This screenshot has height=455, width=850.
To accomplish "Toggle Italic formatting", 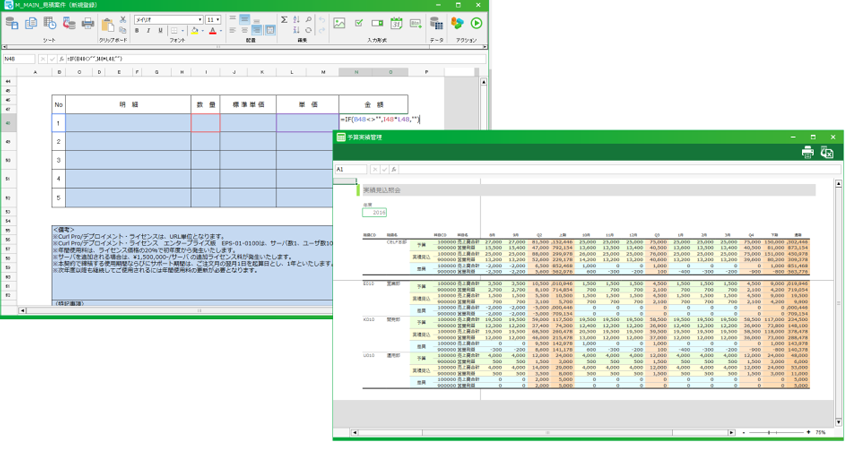I will 149,31.
